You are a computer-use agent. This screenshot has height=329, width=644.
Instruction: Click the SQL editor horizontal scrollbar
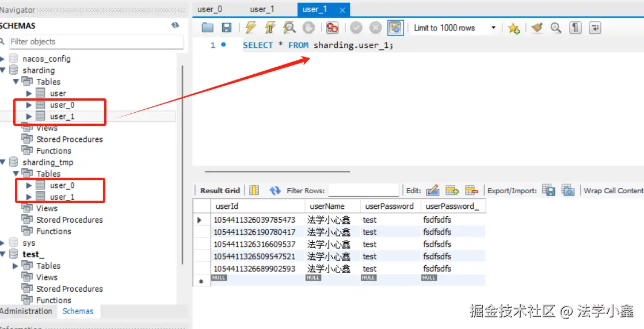(x=277, y=171)
